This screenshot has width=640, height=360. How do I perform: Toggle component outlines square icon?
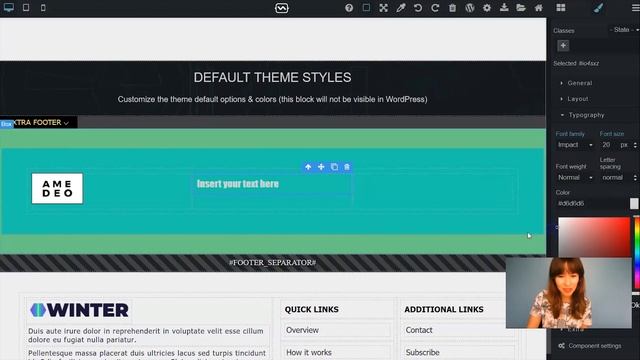click(366, 7)
